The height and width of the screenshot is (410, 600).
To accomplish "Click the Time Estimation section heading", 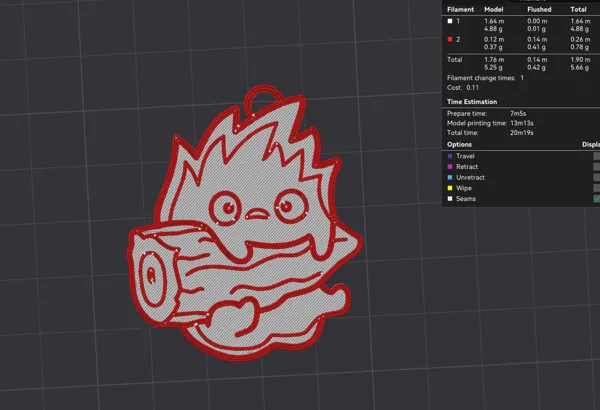I will click(x=472, y=102).
